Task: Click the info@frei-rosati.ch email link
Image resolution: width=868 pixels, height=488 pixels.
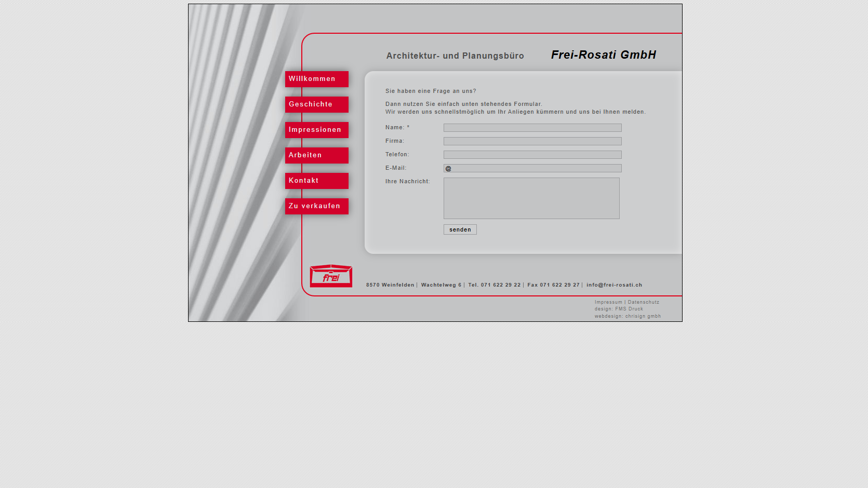Action: (615, 285)
